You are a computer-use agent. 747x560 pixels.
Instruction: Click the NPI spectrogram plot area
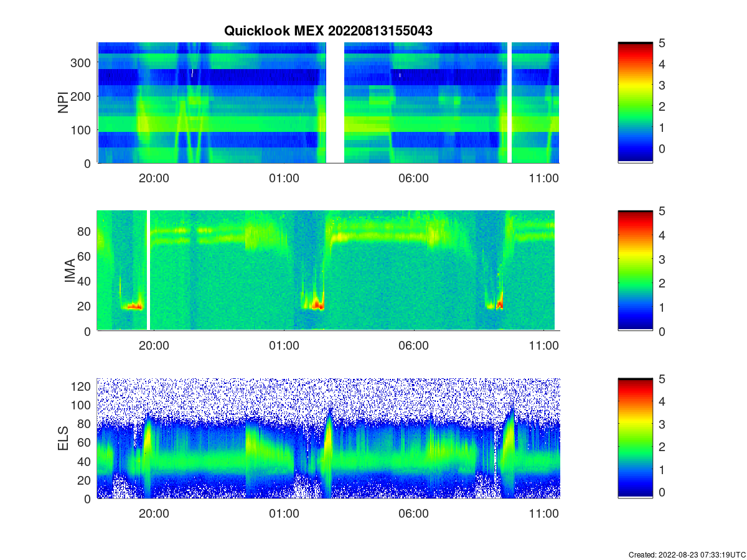tap(328, 103)
